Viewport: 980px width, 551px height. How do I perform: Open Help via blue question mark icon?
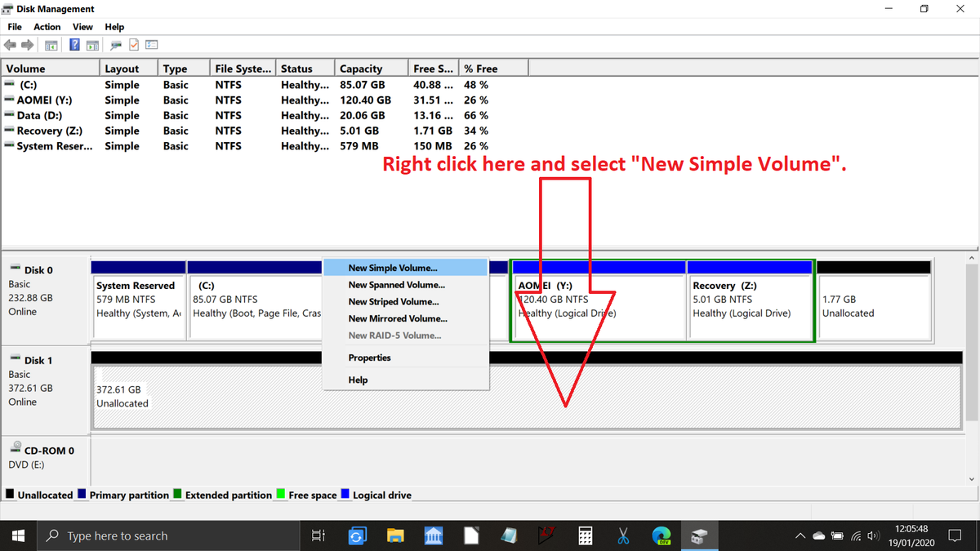pyautogui.click(x=74, y=46)
